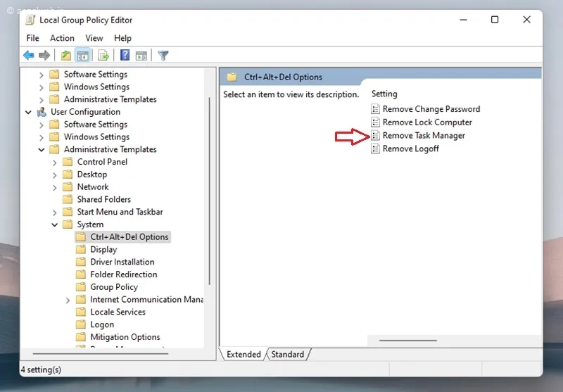Expand the Control Panel folder node
This screenshot has height=392, width=563.
point(55,162)
